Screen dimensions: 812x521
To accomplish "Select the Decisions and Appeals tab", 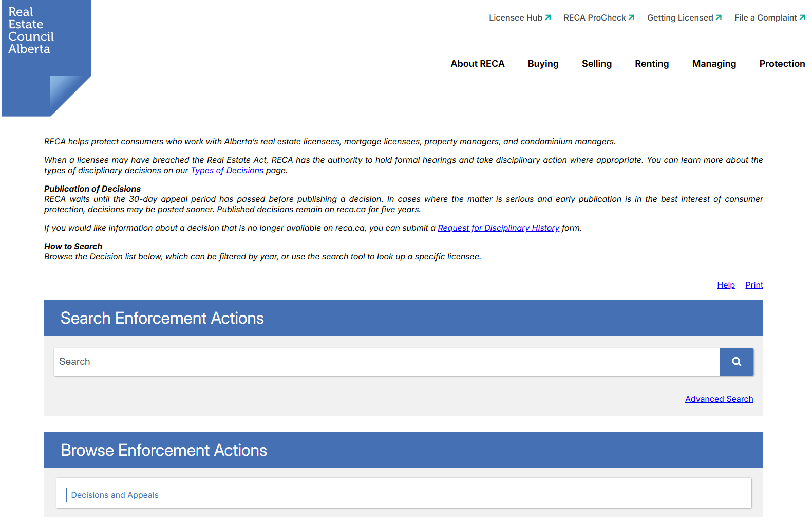I will point(115,495).
